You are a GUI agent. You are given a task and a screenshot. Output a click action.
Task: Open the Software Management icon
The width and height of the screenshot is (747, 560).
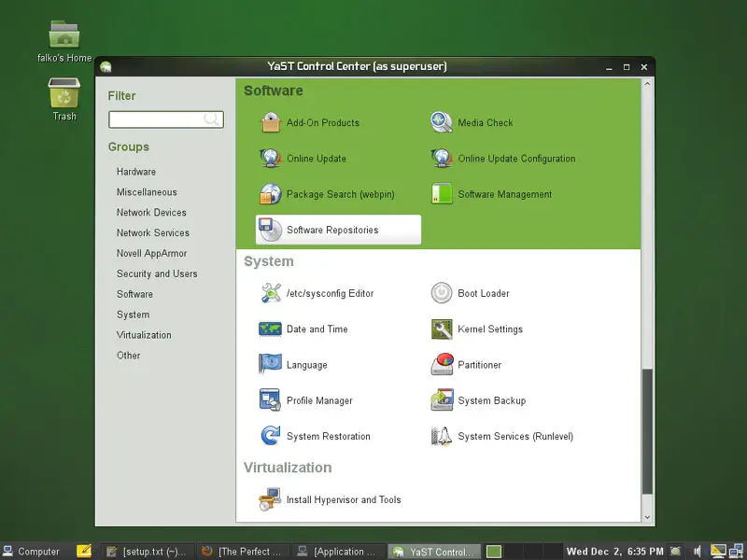click(442, 194)
